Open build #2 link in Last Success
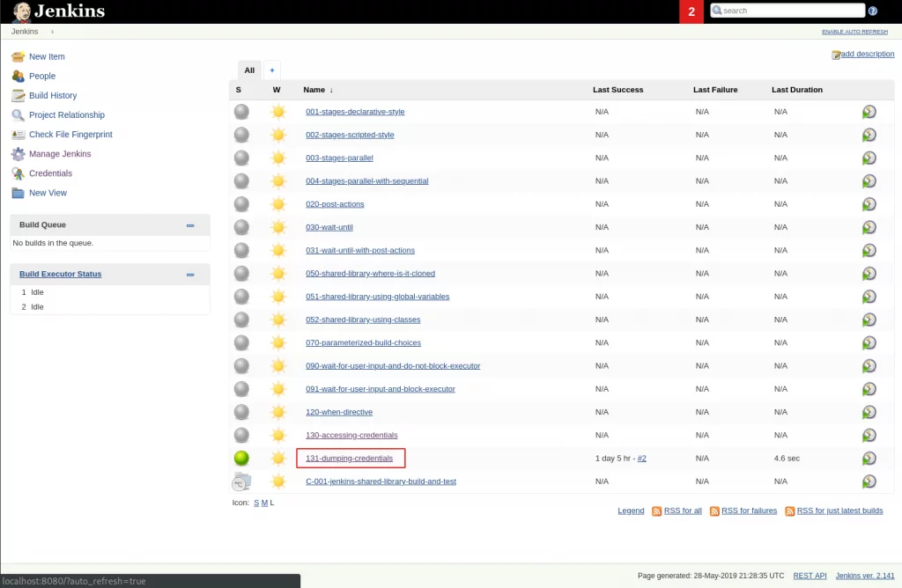 642,458
